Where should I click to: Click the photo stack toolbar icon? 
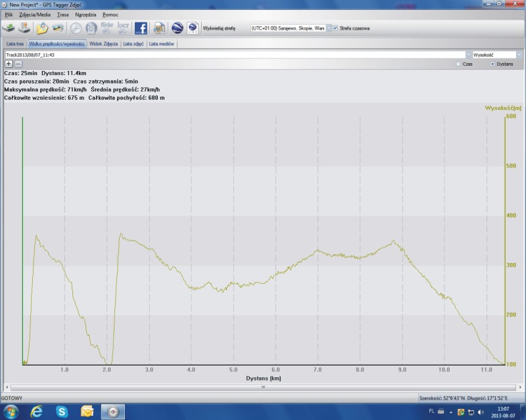pos(58,28)
